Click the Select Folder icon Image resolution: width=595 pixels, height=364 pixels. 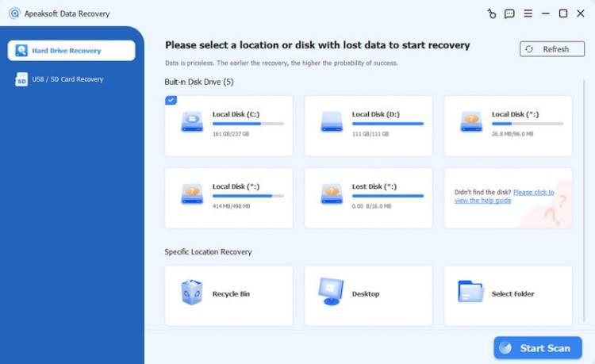pyautogui.click(x=470, y=292)
